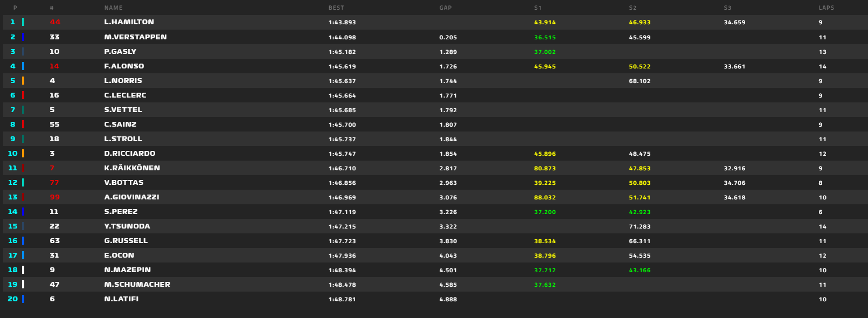
Task: Click the S1 sector column header
Action: [x=538, y=8]
